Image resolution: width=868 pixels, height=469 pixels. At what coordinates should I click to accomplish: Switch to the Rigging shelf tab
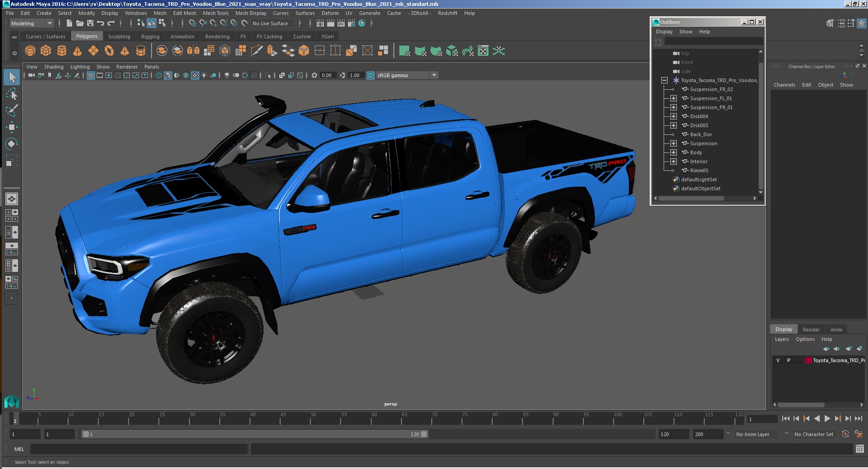click(150, 37)
